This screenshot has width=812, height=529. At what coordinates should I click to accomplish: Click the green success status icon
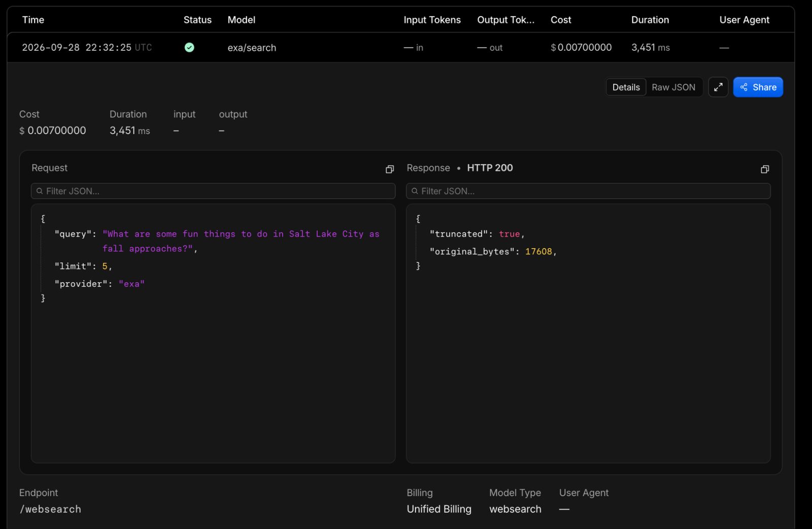click(x=189, y=47)
